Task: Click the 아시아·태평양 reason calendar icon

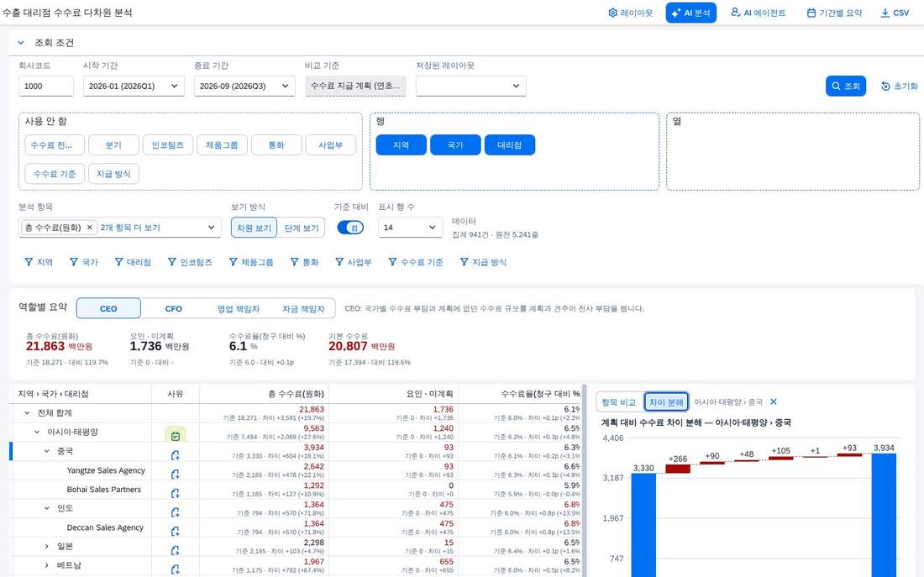Action: pos(175,436)
